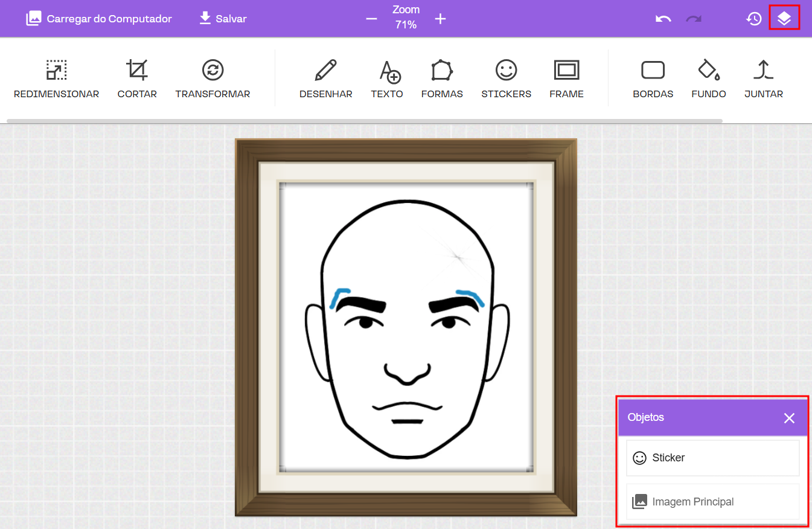Undo the last action
The width and height of the screenshot is (812, 529).
point(663,19)
